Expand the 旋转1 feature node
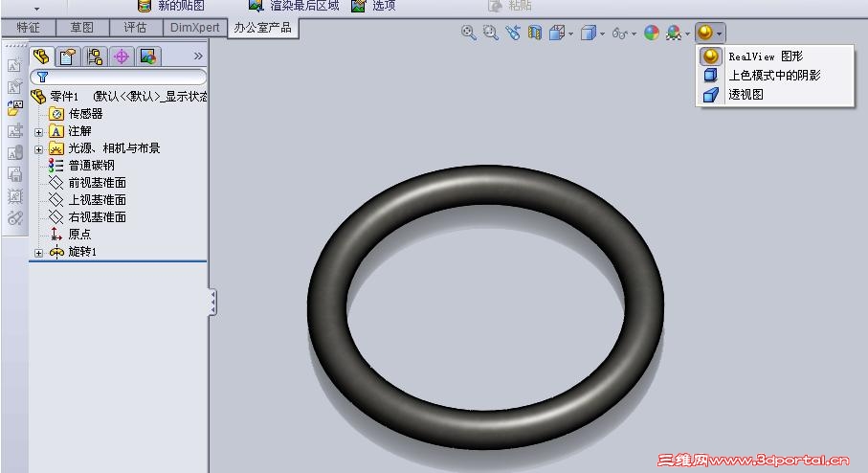This screenshot has width=868, height=473. (x=38, y=253)
